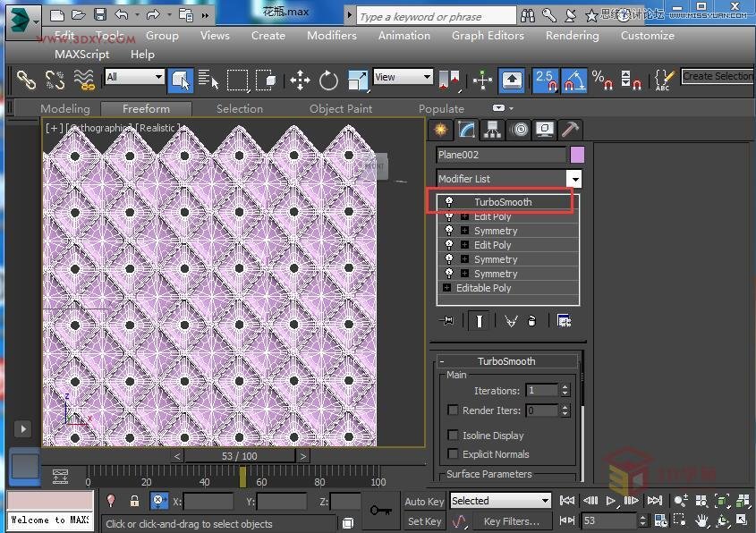Image resolution: width=756 pixels, height=533 pixels.
Task: Enable Isoline Display checkbox
Action: click(x=453, y=436)
